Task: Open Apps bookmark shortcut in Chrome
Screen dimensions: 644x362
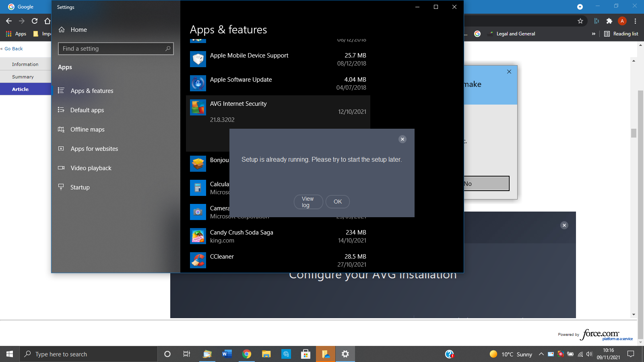Action: [x=16, y=34]
